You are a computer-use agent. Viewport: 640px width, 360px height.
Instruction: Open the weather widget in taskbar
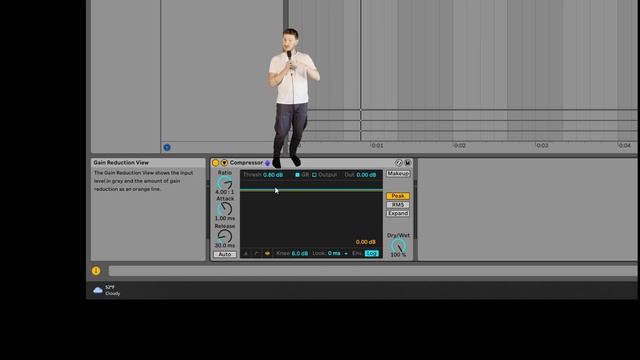pos(107,290)
